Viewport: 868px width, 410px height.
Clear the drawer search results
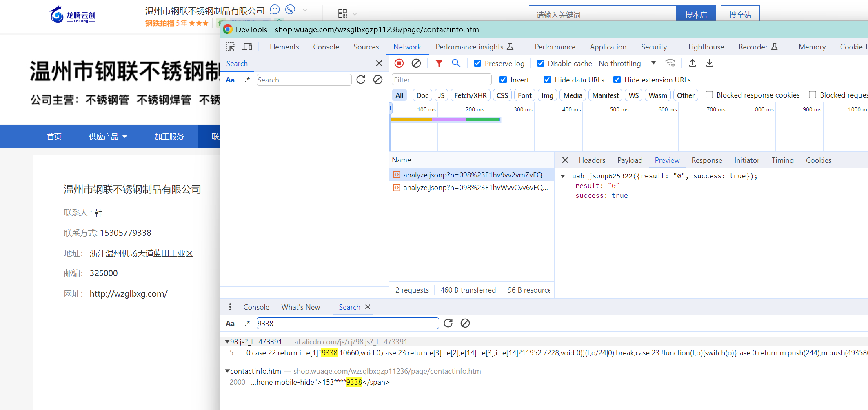(x=465, y=323)
